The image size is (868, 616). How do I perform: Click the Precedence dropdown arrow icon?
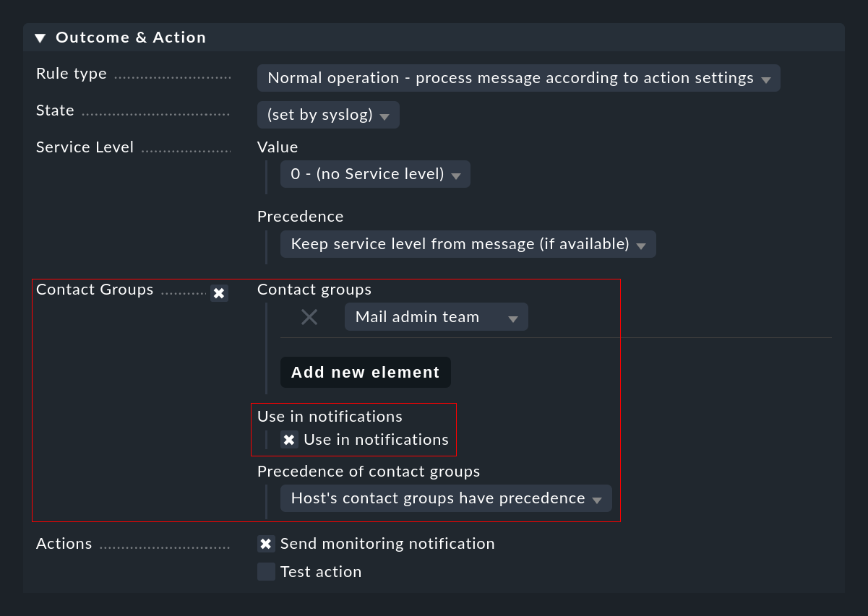coord(641,244)
